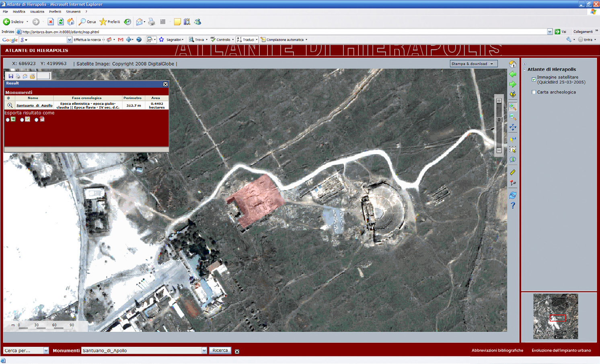
Task: Click the Trova button in Google toolbar
Action: tap(197, 40)
